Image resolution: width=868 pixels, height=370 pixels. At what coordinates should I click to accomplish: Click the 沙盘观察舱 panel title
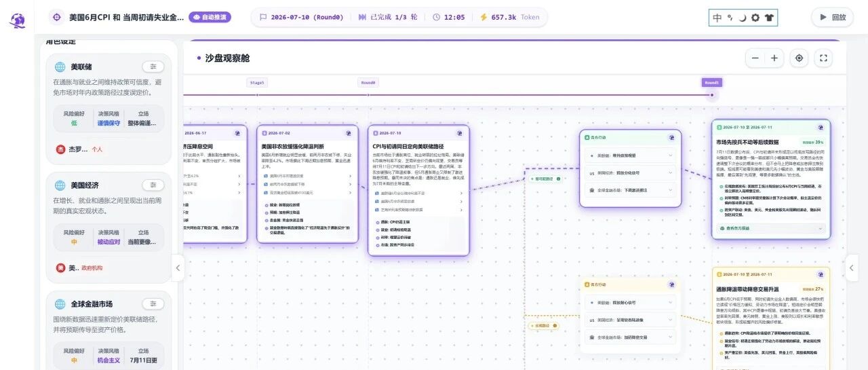pos(229,58)
